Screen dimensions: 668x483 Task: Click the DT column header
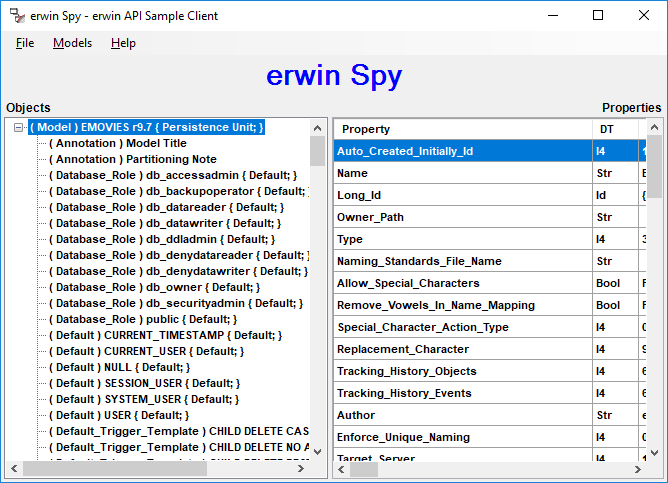(607, 129)
